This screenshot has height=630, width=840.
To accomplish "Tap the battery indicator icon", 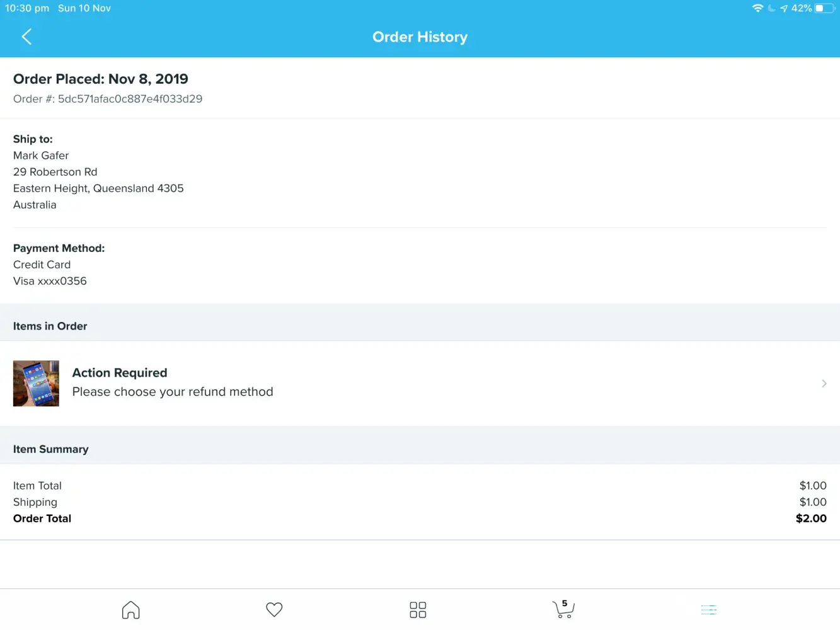I will (x=824, y=8).
